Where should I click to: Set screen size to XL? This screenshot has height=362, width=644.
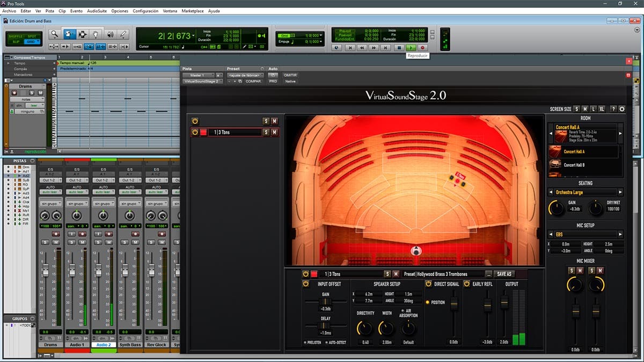[x=602, y=109]
